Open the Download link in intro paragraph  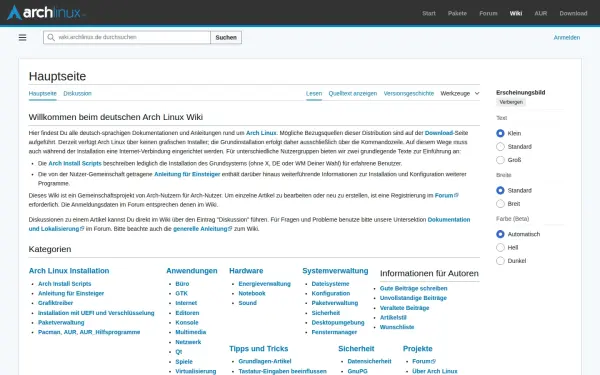(x=439, y=133)
